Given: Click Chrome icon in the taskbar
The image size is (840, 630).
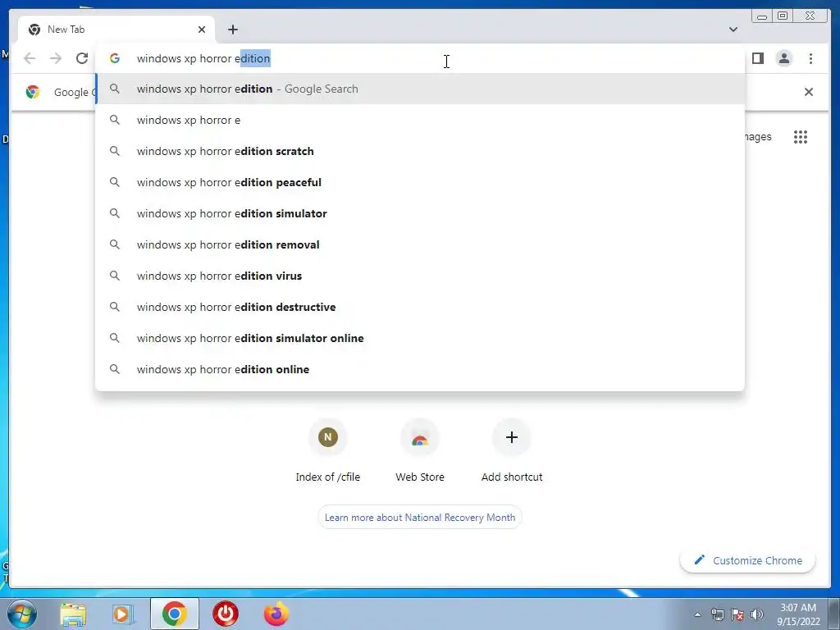Looking at the screenshot, I should (175, 614).
